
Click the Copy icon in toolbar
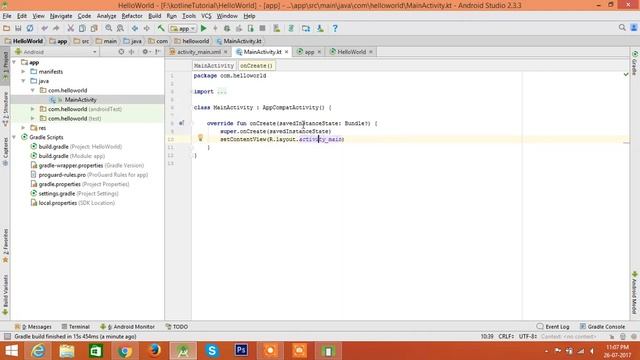(82, 28)
